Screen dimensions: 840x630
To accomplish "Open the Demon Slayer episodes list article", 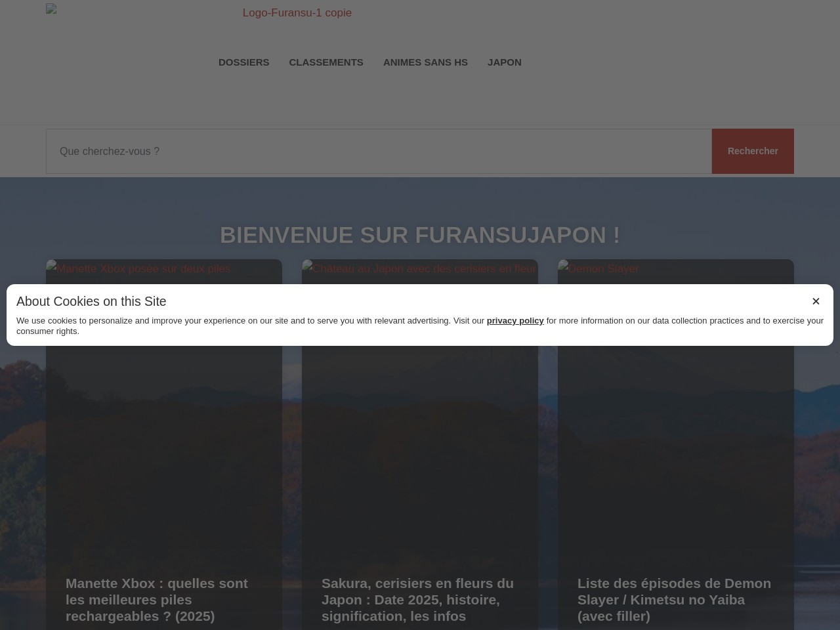I will coord(674,600).
